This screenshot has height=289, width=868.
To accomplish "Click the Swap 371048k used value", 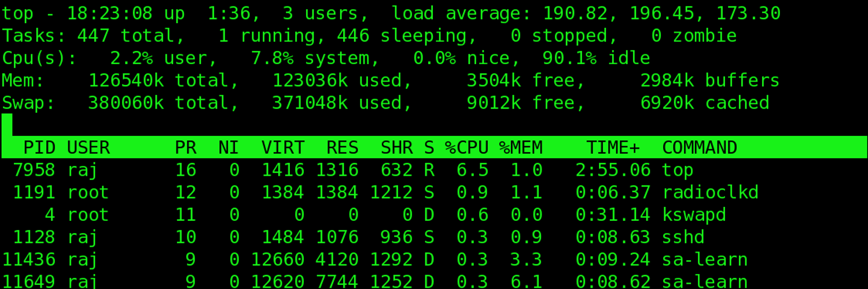I will pos(310,103).
